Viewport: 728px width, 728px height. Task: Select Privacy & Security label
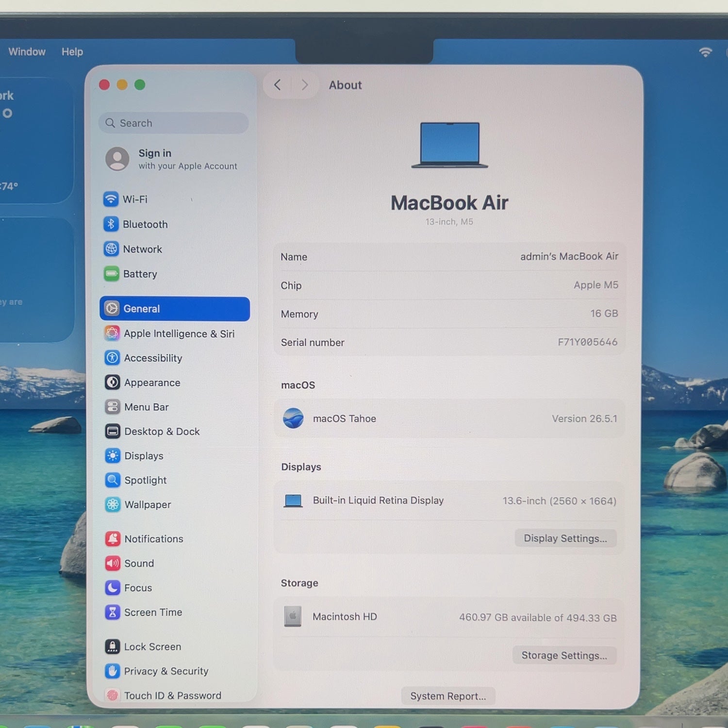(x=166, y=671)
